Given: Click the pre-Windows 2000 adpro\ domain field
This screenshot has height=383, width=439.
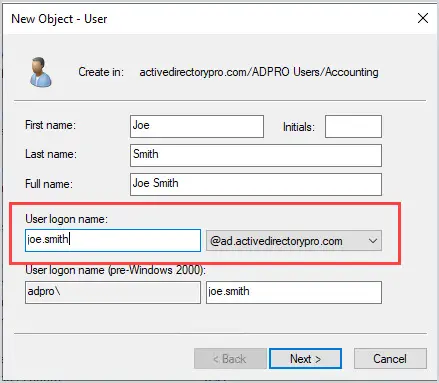Looking at the screenshot, I should 113,292.
